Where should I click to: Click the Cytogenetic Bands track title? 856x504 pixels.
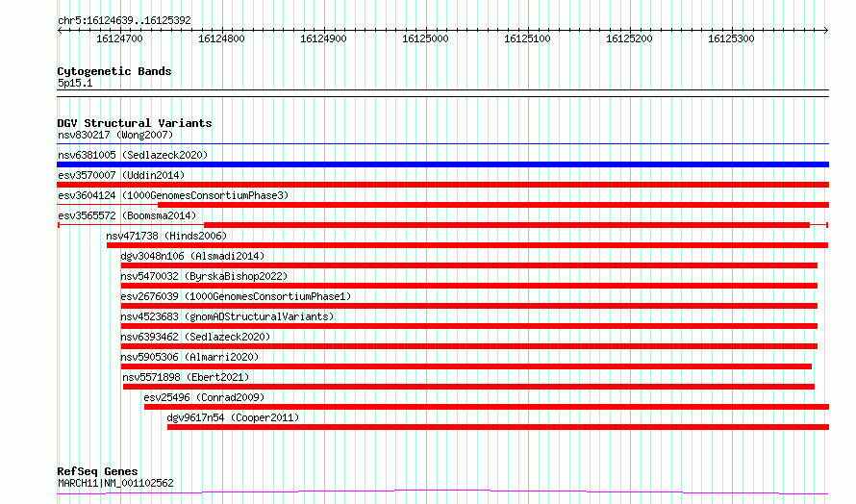coord(114,71)
